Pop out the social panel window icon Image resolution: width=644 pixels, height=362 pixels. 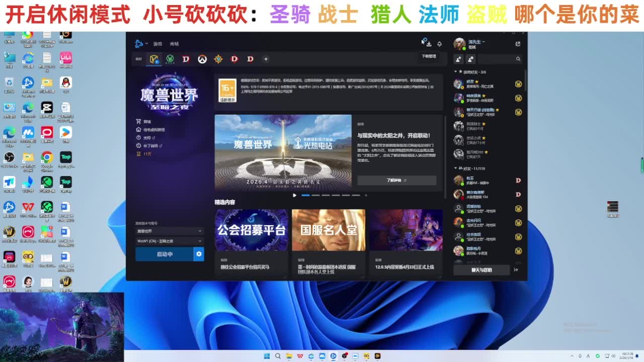[518, 44]
